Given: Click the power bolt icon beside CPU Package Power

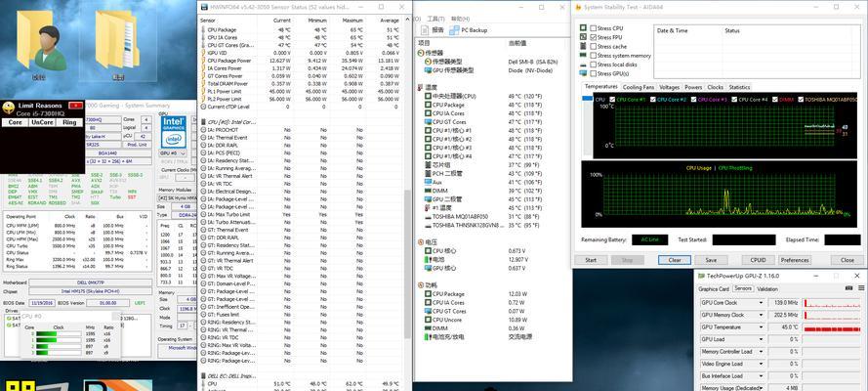Looking at the screenshot, I should click(x=203, y=61).
